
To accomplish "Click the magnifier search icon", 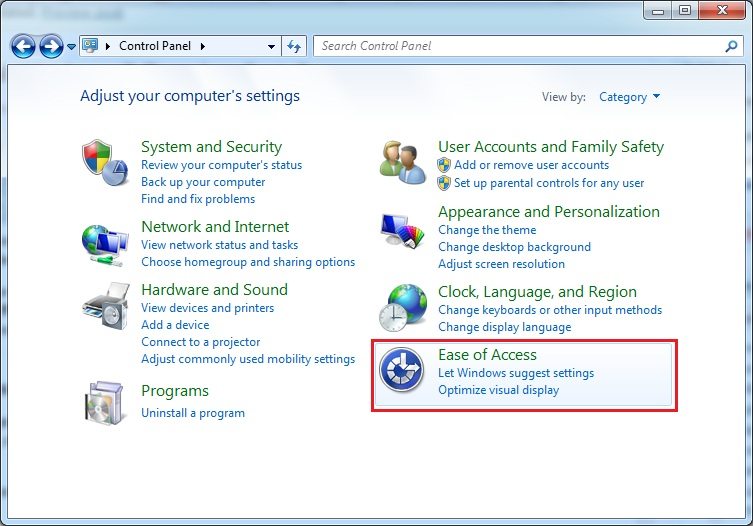I will coord(731,46).
